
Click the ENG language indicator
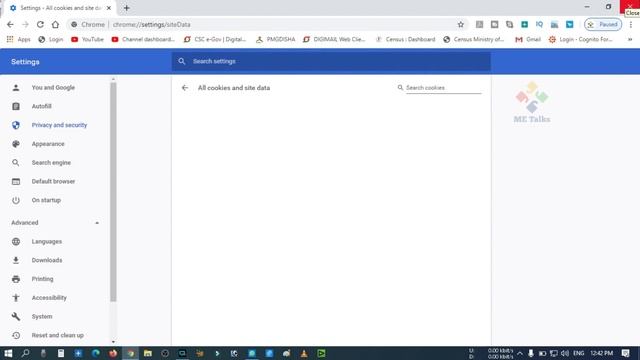click(578, 353)
